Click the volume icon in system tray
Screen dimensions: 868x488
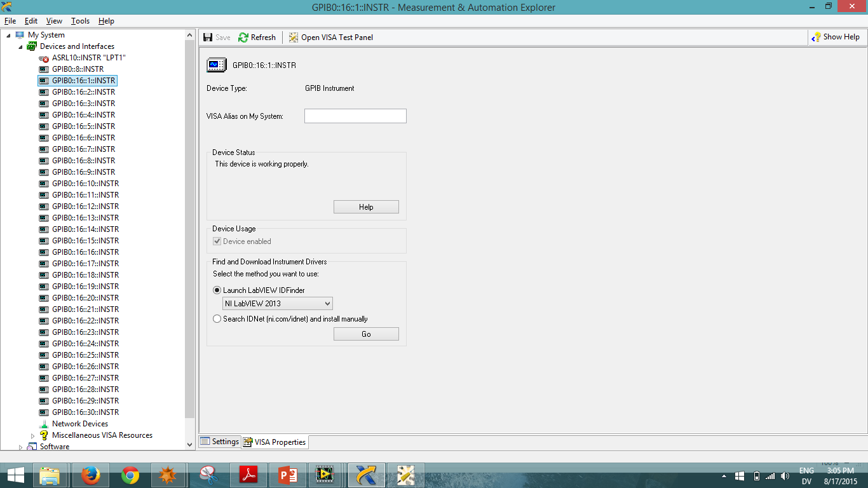click(x=785, y=476)
